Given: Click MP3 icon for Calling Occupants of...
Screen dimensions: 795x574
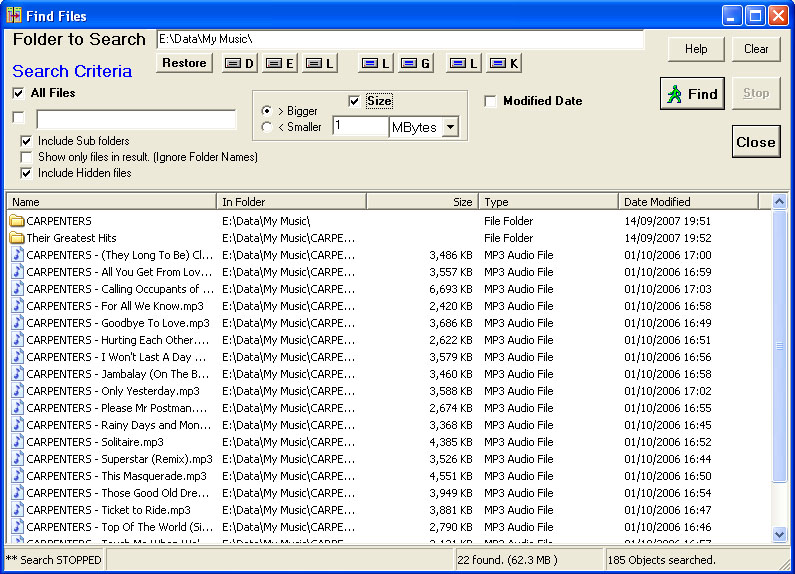Looking at the screenshot, I should (18, 289).
